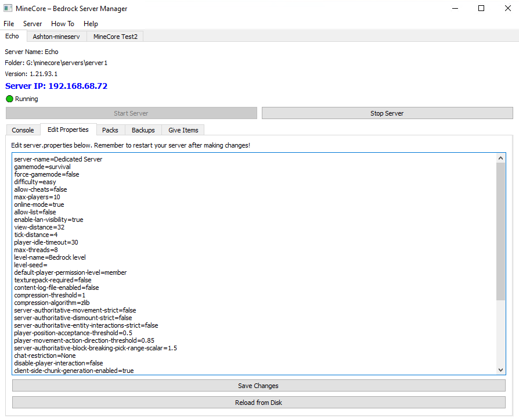Click the line tick-distance=4
The height and width of the screenshot is (420, 519).
[36, 235]
